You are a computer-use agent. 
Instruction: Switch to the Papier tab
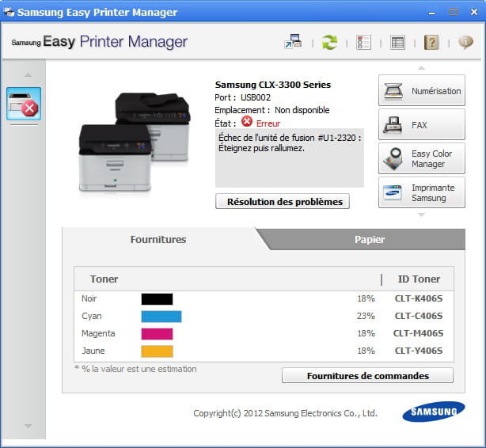click(370, 239)
